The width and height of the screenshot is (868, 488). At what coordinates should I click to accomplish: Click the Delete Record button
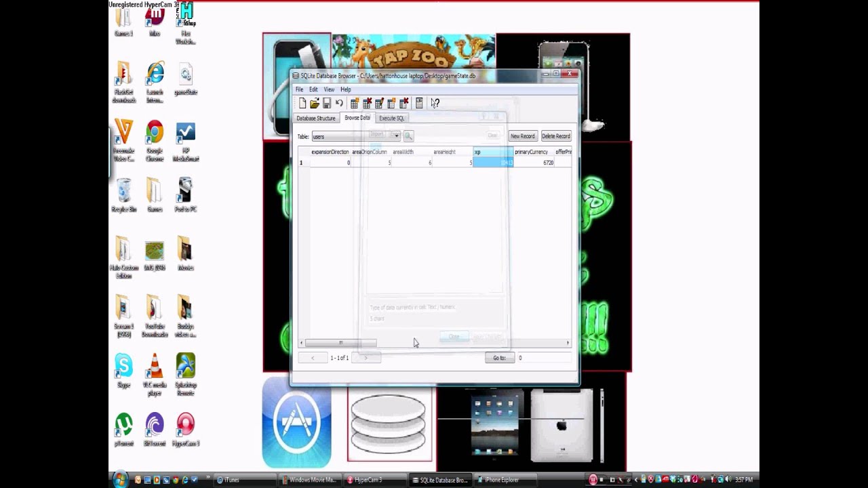555,136
